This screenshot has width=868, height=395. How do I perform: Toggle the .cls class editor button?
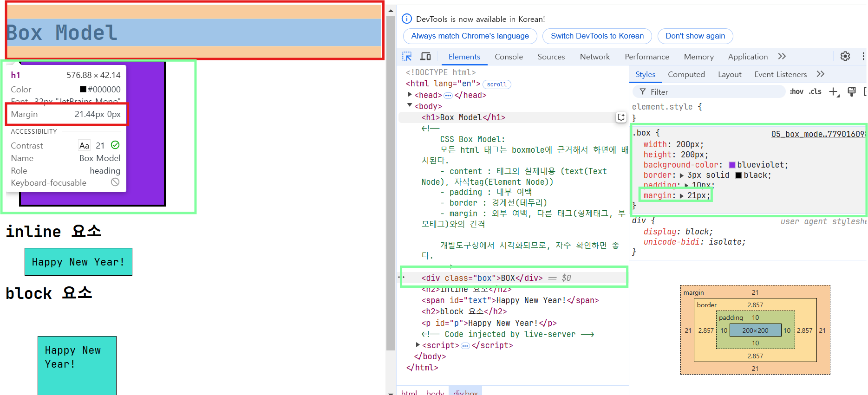point(815,91)
